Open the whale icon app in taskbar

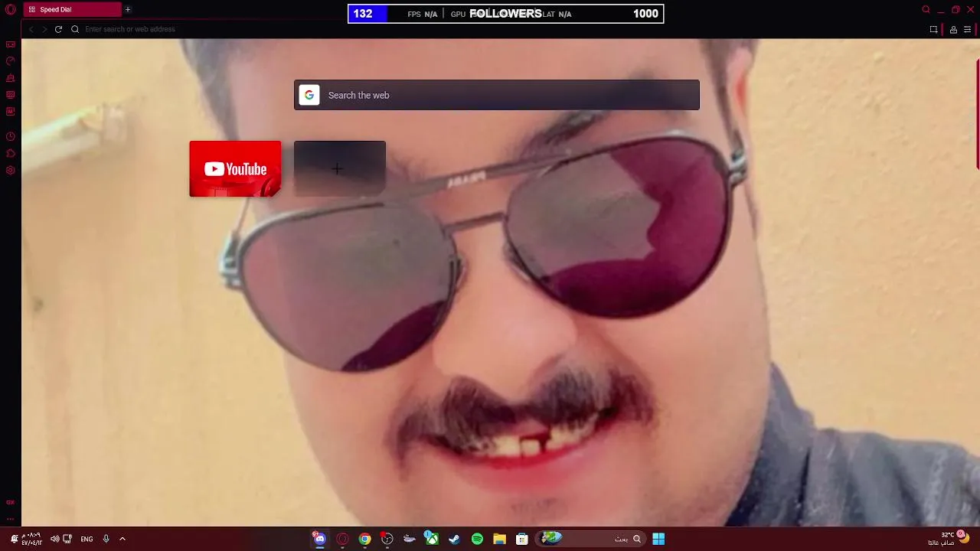410,539
